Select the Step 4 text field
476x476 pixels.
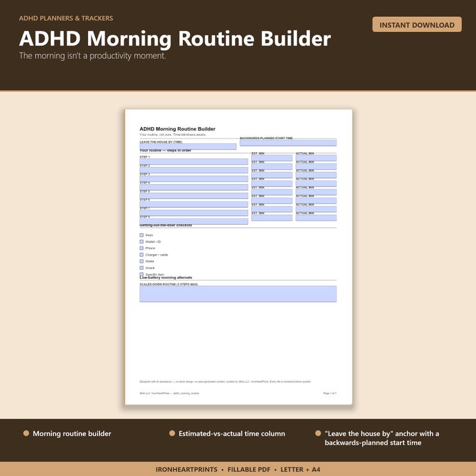pos(194,187)
